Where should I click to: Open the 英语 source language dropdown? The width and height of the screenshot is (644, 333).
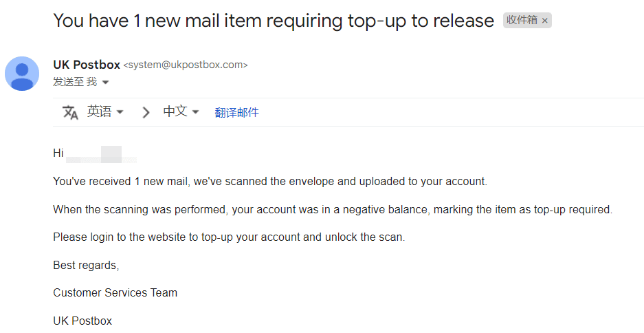click(104, 111)
